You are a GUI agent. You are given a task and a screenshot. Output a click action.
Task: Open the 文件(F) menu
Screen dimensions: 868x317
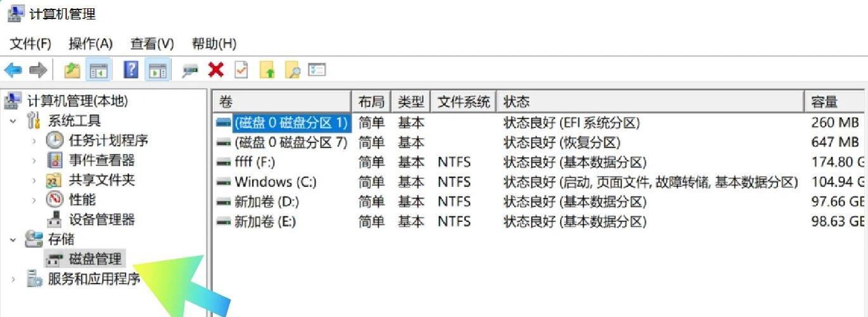pos(30,44)
